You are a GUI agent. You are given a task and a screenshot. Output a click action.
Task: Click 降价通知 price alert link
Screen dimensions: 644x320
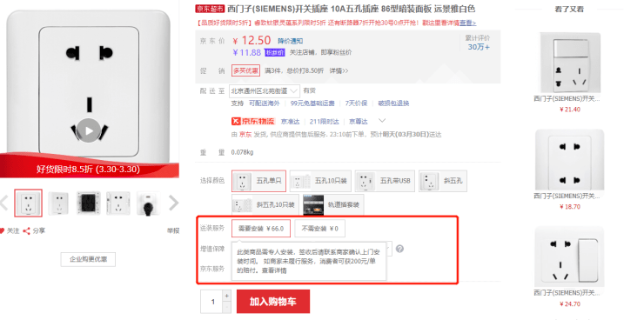[x=291, y=41]
